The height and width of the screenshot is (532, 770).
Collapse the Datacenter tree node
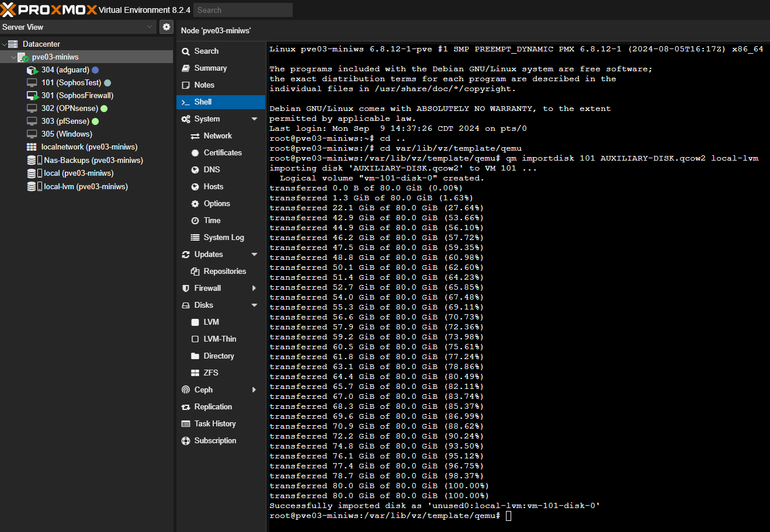(5, 44)
